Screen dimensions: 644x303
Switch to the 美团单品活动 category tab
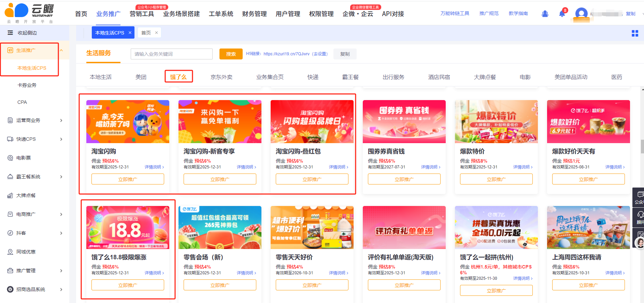(571, 77)
